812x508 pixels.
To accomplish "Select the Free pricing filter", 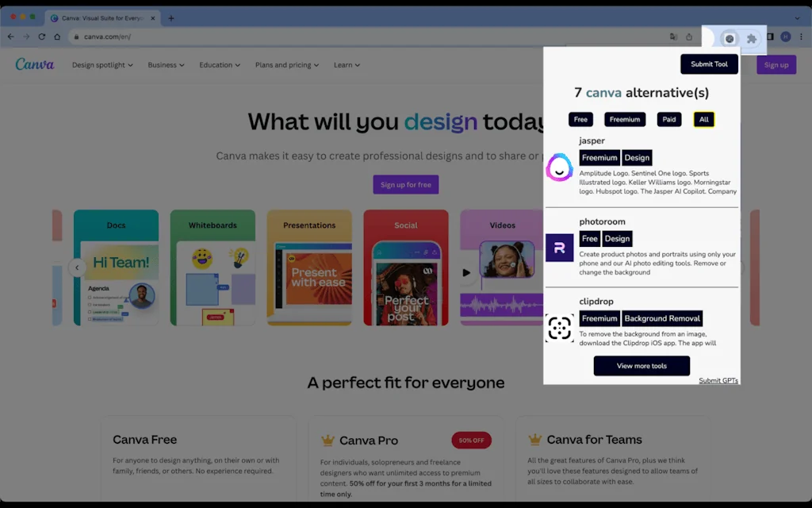I will click(580, 119).
